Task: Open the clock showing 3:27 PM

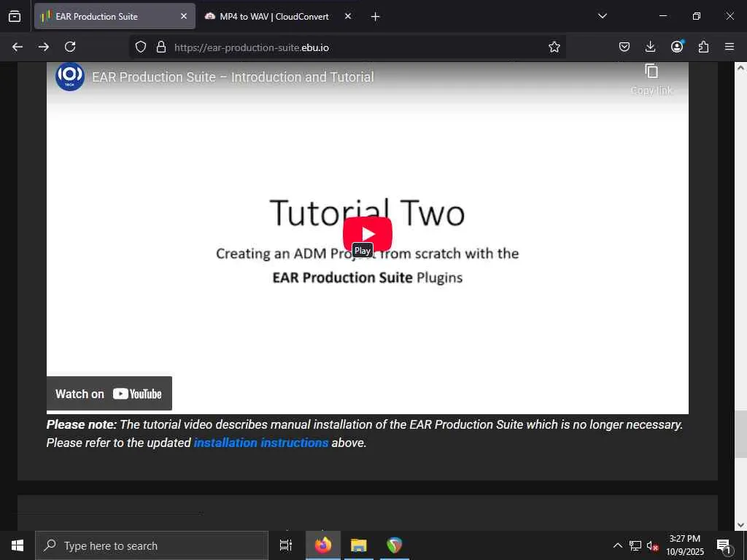Action: point(685,545)
